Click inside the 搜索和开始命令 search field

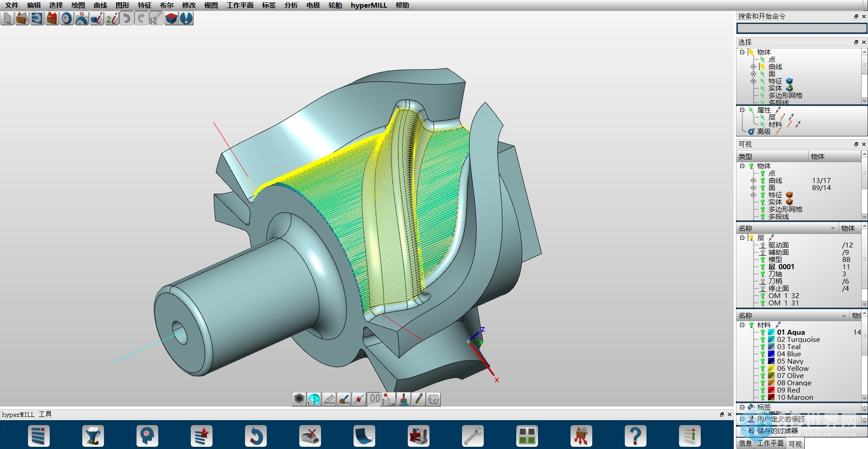(802, 28)
